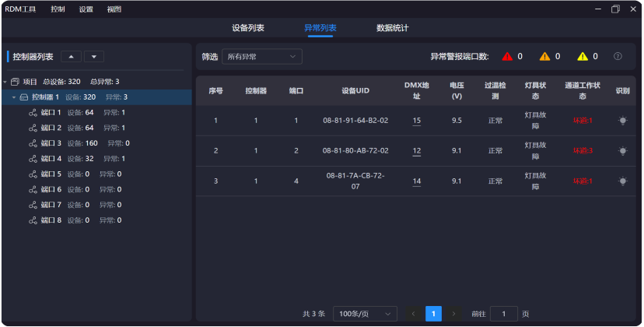Switch to the 数据统计 tab

pyautogui.click(x=392, y=28)
